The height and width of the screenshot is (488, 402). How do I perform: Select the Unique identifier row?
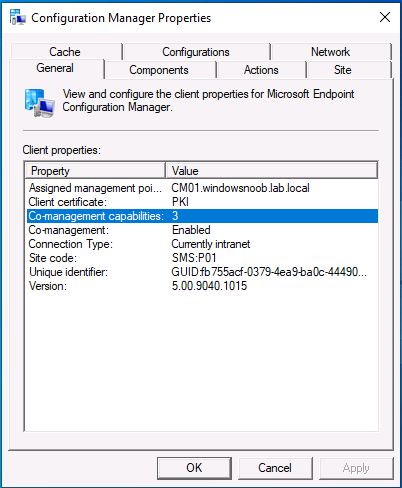pos(202,272)
